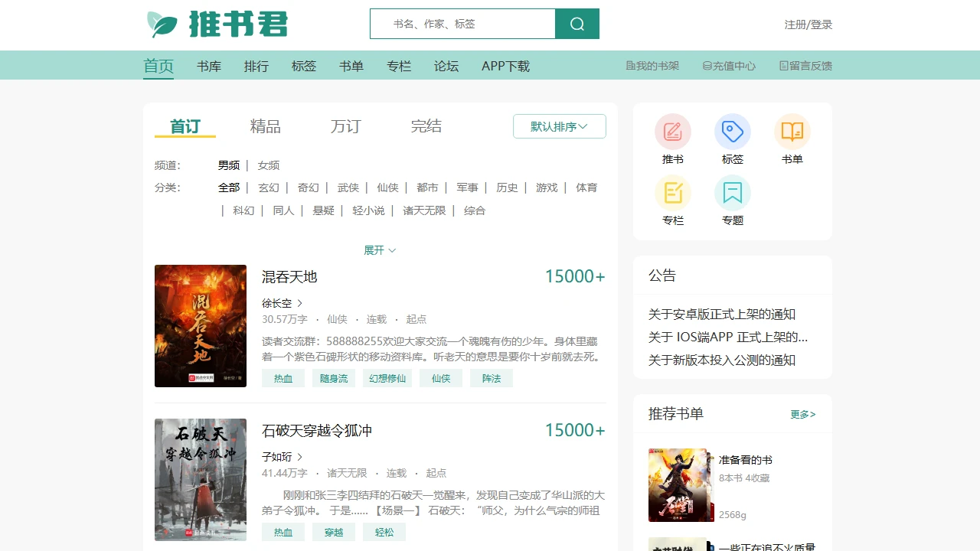Select the 男频 channel filter

[228, 165]
